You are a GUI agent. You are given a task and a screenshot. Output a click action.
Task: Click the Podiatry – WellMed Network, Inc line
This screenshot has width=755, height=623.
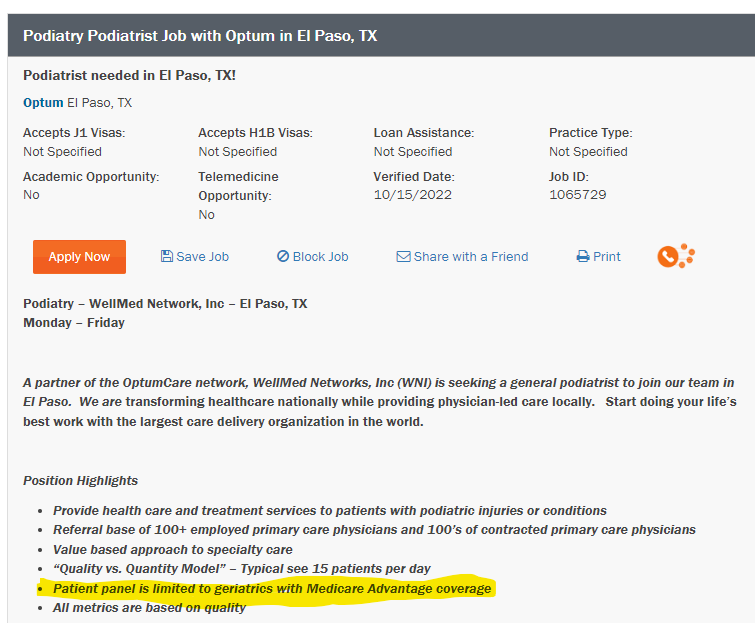pyautogui.click(x=165, y=303)
